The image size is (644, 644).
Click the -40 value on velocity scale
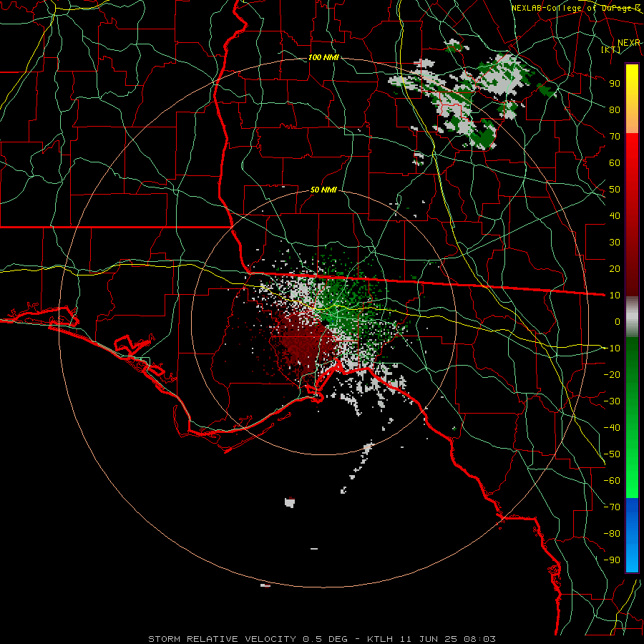click(x=612, y=428)
